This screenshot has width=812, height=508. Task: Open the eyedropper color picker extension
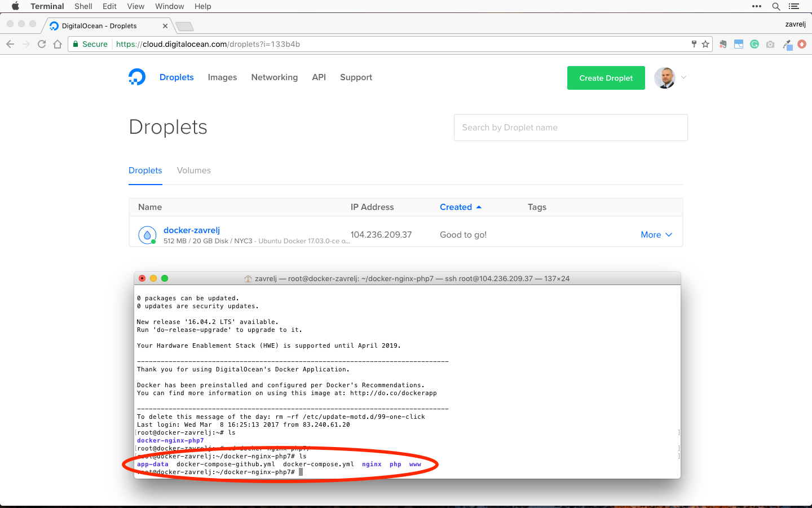(787, 45)
